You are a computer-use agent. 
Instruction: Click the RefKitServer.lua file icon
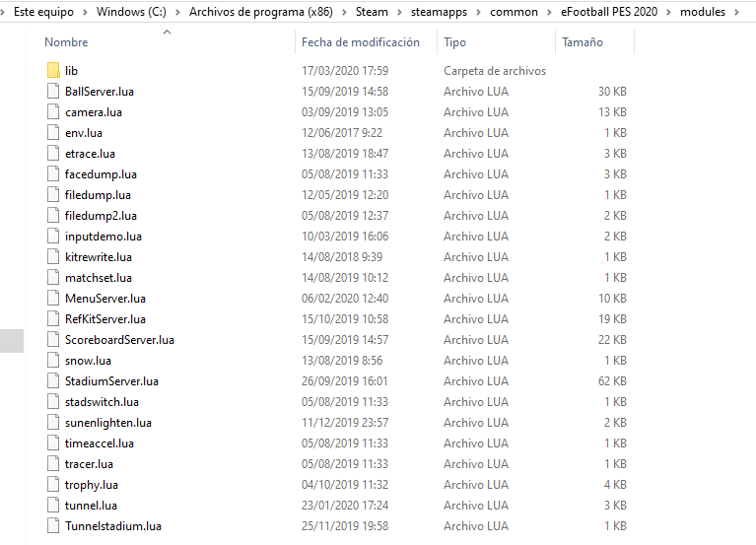53,319
